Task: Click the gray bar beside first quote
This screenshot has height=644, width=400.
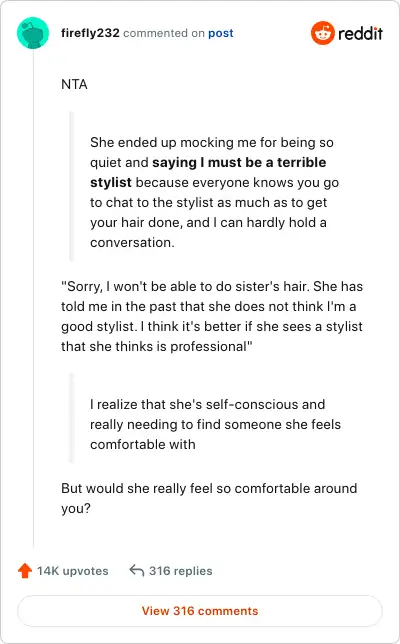Action: point(71,186)
